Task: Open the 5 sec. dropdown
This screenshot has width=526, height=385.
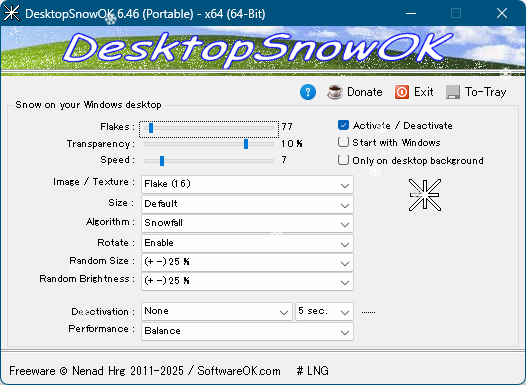Action: click(324, 311)
